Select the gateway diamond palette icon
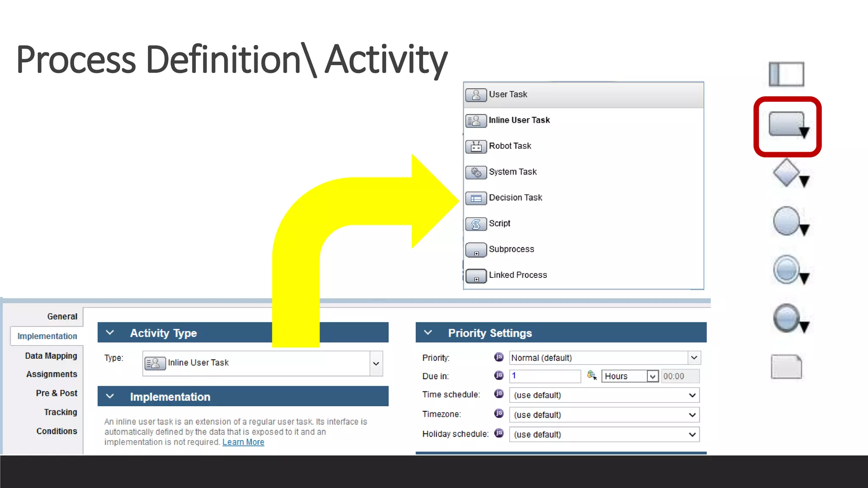The height and width of the screenshot is (488, 868). (787, 172)
